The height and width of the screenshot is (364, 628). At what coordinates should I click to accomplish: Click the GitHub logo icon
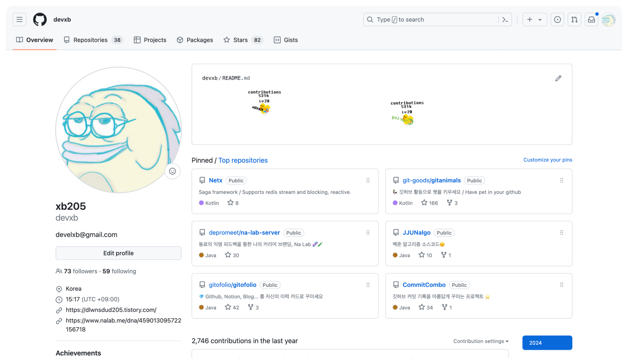[x=39, y=19]
